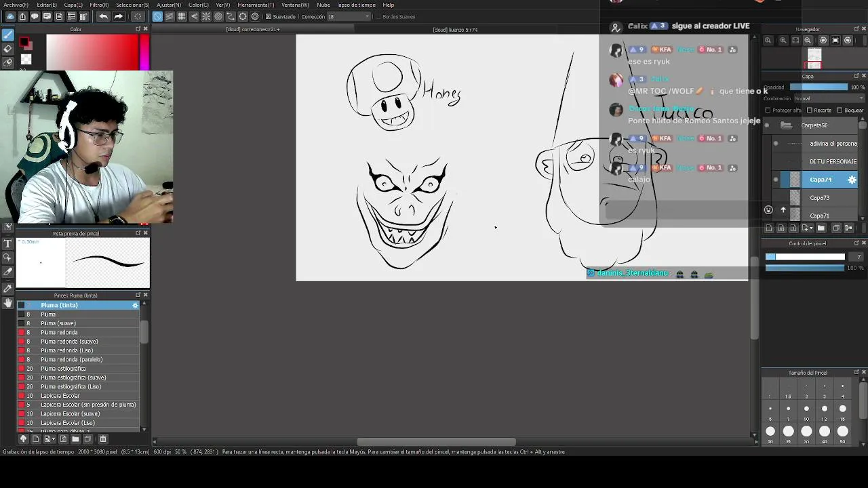Open snap settings gear icon

[x=255, y=16]
